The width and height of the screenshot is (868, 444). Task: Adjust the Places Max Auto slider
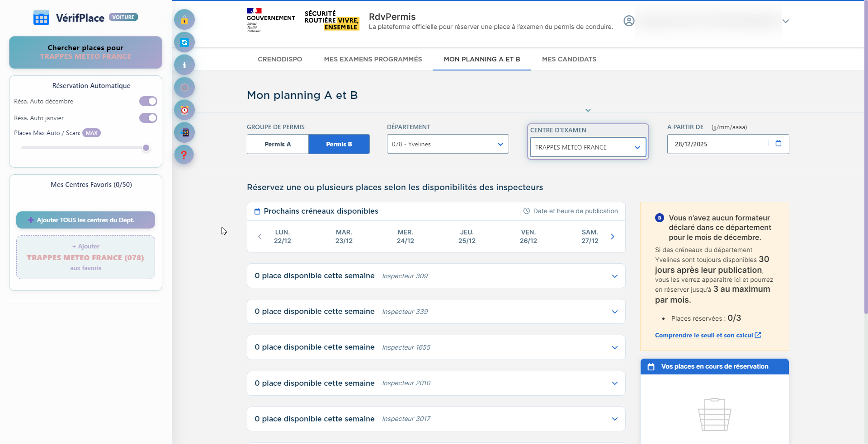(x=146, y=147)
